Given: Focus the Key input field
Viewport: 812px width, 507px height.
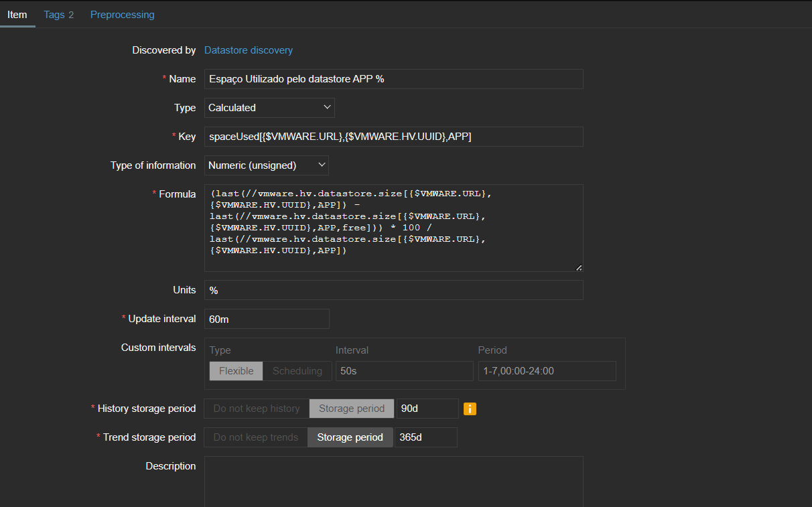Looking at the screenshot, I should [x=393, y=137].
